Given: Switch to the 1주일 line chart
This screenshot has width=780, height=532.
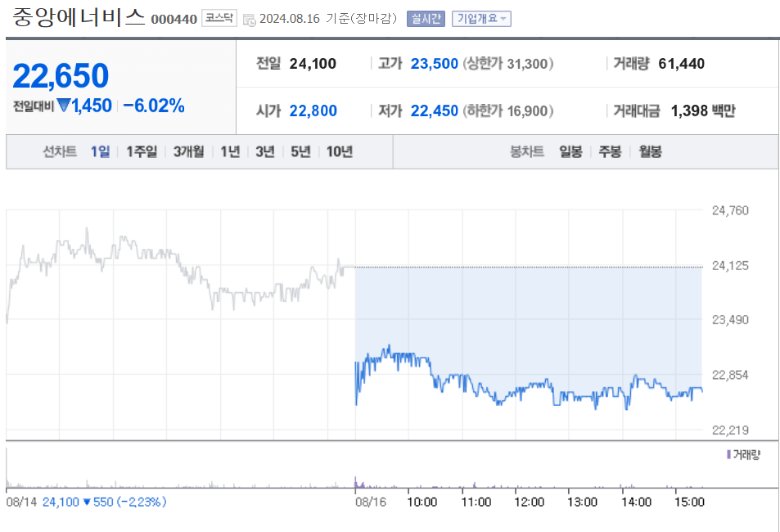Looking at the screenshot, I should tap(142, 151).
